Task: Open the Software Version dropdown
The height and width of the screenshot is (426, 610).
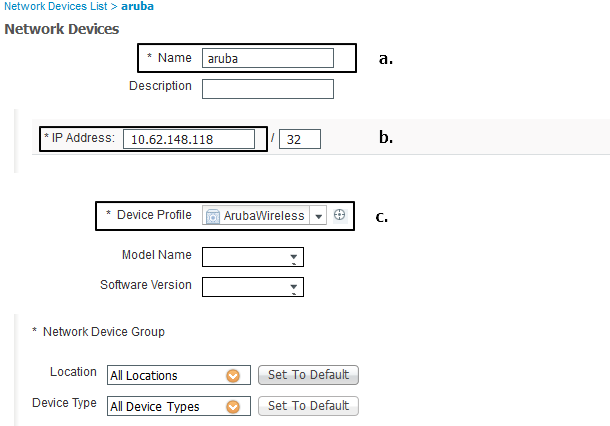Action: point(253,287)
